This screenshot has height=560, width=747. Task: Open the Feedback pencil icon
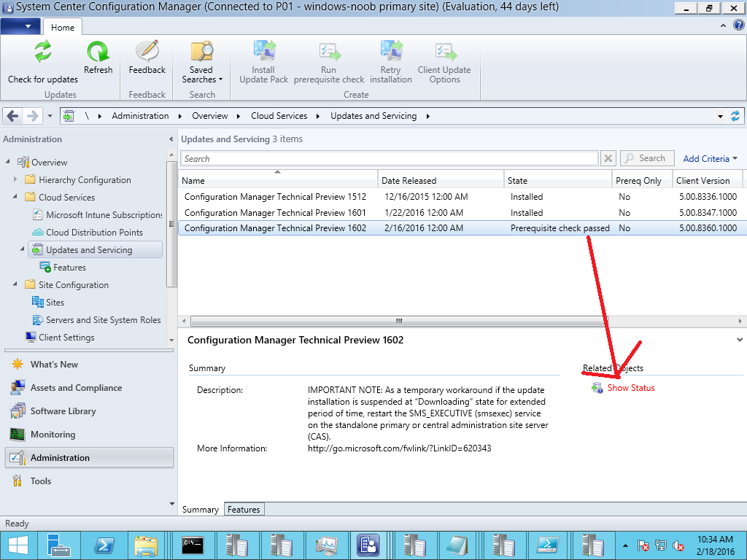click(147, 51)
